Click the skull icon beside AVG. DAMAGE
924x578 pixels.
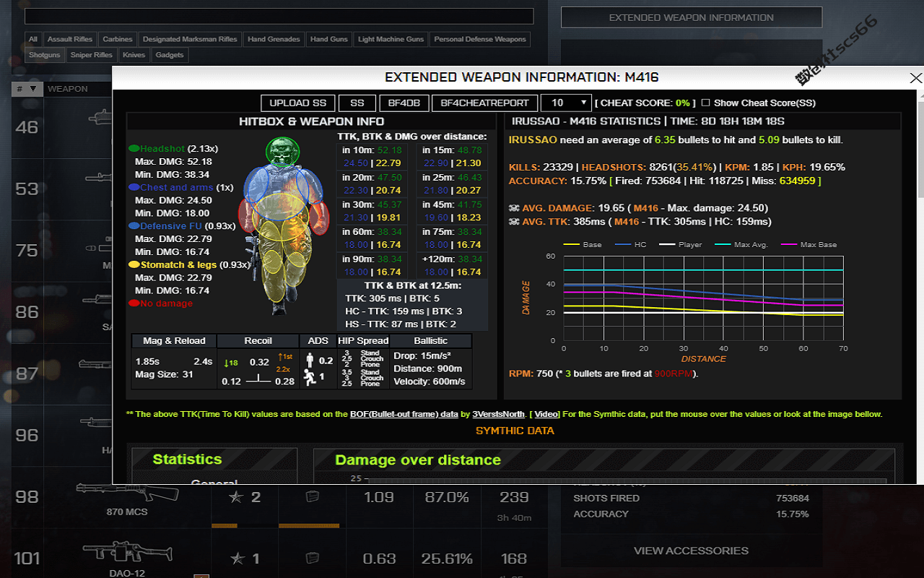[x=514, y=208]
